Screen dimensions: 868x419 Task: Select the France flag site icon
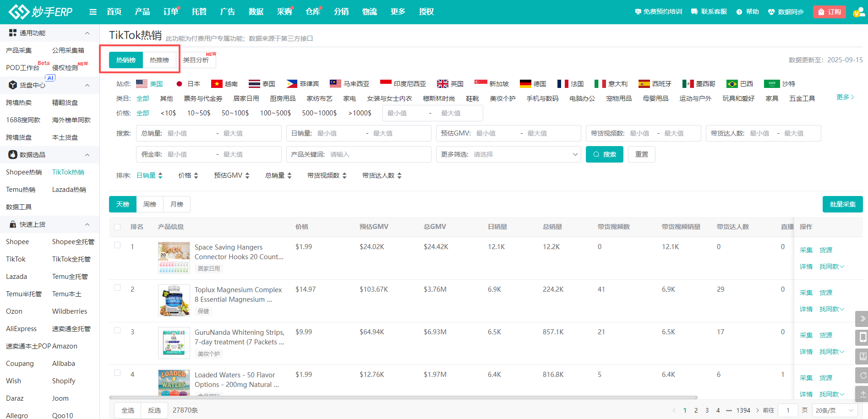[563, 84]
